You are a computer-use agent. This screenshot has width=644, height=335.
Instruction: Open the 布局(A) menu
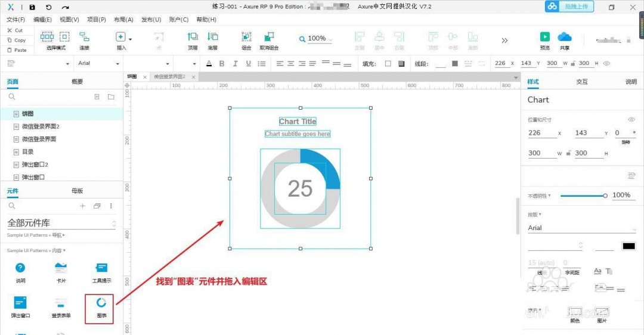point(123,20)
